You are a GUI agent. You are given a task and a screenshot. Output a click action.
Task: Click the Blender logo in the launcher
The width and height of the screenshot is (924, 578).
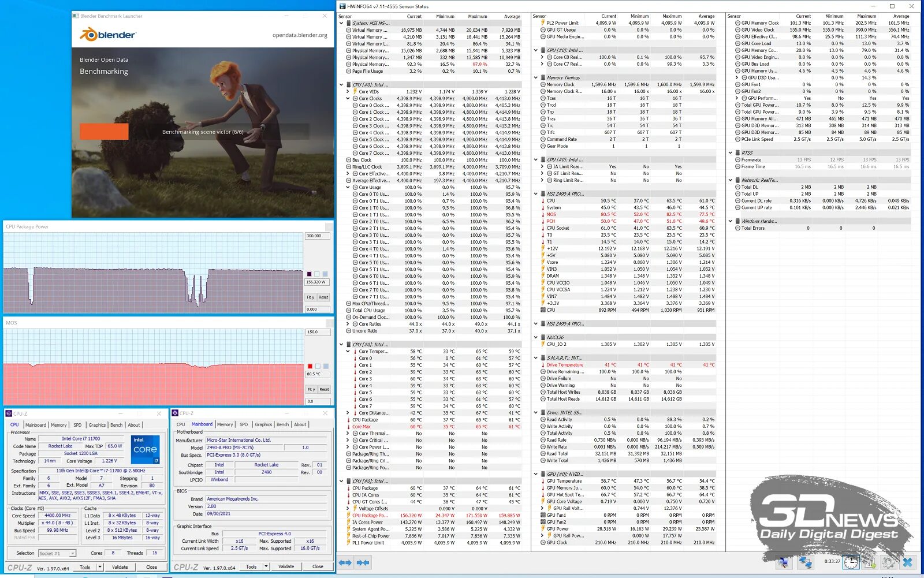point(107,35)
